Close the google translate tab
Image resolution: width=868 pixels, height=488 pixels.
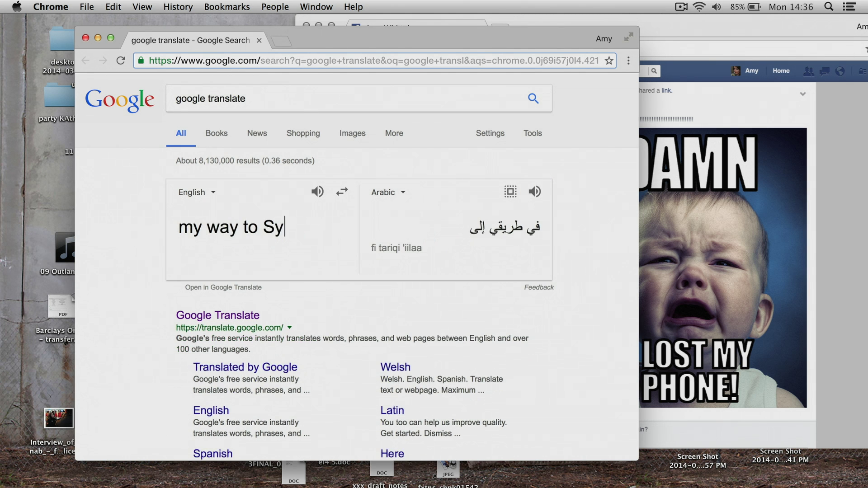pyautogui.click(x=259, y=40)
